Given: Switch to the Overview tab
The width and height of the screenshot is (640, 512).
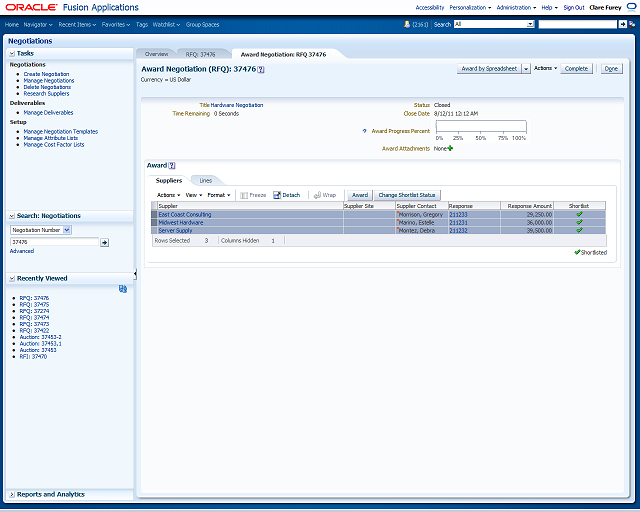Looking at the screenshot, I should tap(156, 54).
